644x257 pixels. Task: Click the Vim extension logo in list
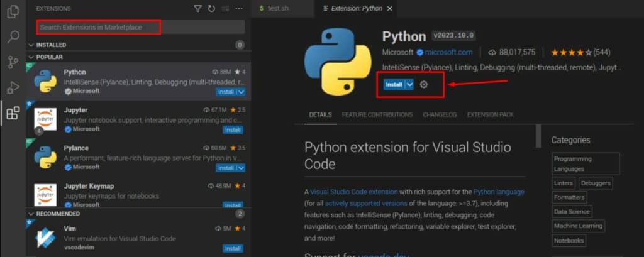(45, 238)
